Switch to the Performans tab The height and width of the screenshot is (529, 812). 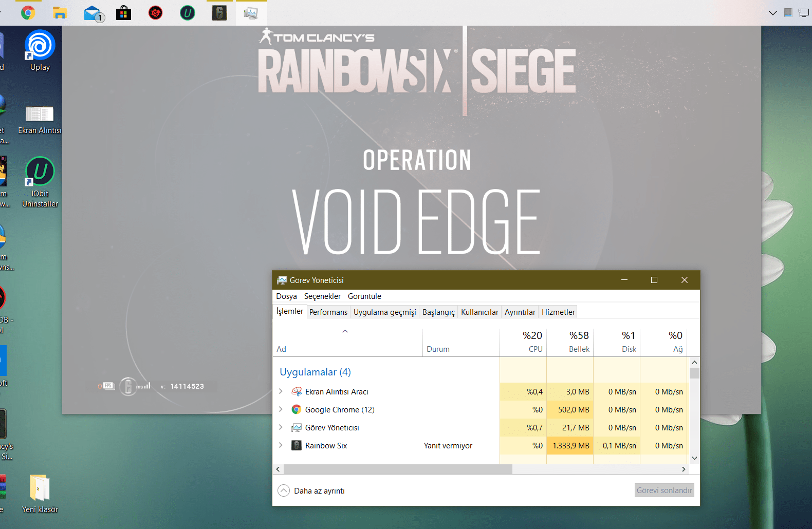coord(328,312)
